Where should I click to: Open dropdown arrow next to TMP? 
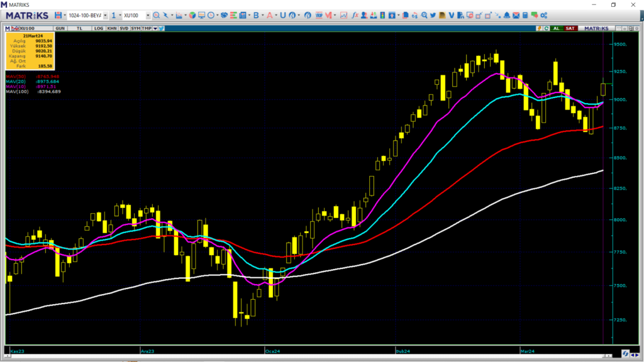155,28
